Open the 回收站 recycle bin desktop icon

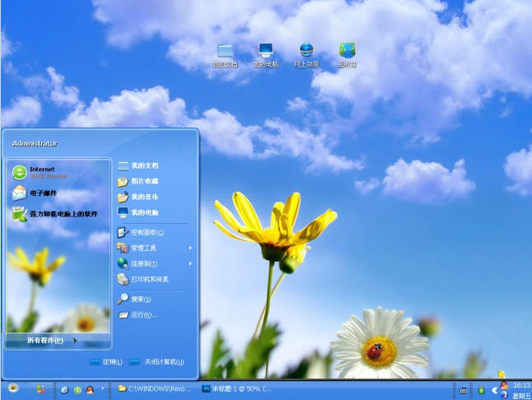pyautogui.click(x=347, y=56)
